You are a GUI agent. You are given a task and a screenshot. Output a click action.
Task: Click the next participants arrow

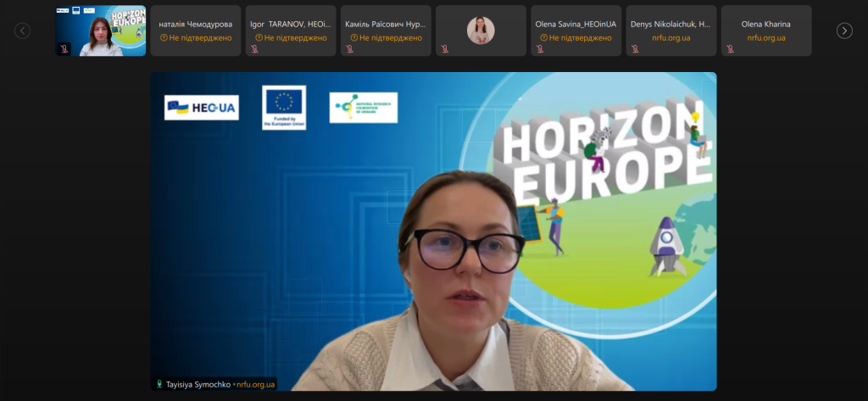[x=844, y=31]
